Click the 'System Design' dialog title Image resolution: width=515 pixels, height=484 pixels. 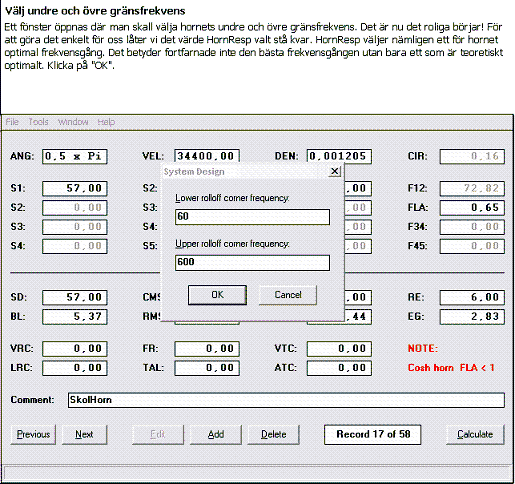click(194, 172)
